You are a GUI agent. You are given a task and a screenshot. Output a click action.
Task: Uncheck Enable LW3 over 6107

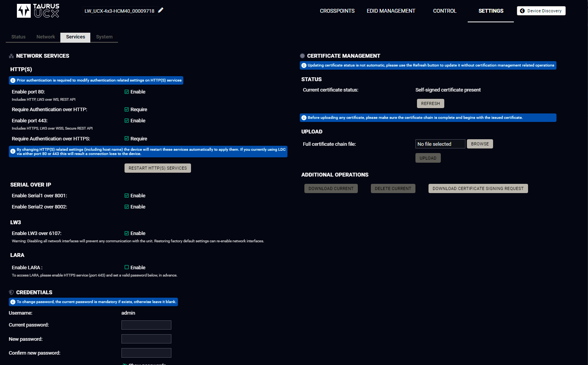coord(126,233)
